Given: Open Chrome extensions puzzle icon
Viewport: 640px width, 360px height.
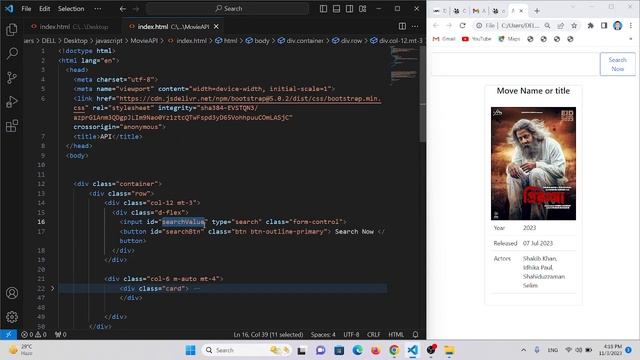Looking at the screenshot, I should pyautogui.click(x=590, y=25).
